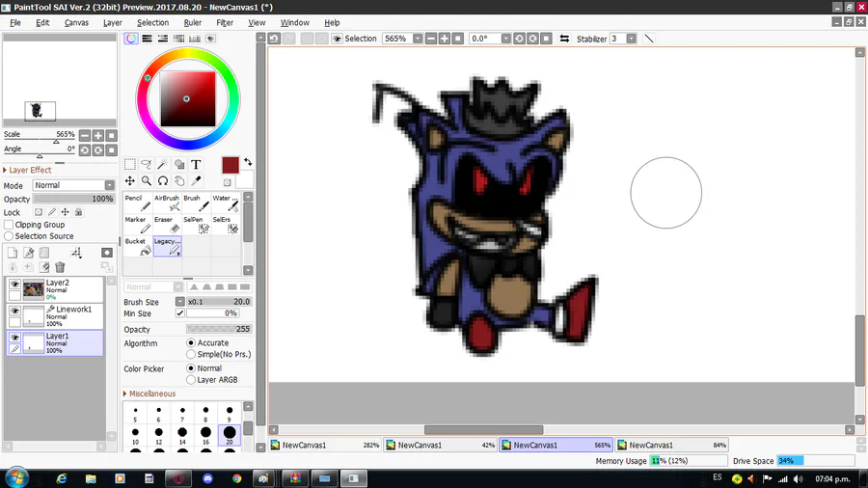868x488 pixels.
Task: Toggle visibility of Linework1 layer
Action: point(14,311)
